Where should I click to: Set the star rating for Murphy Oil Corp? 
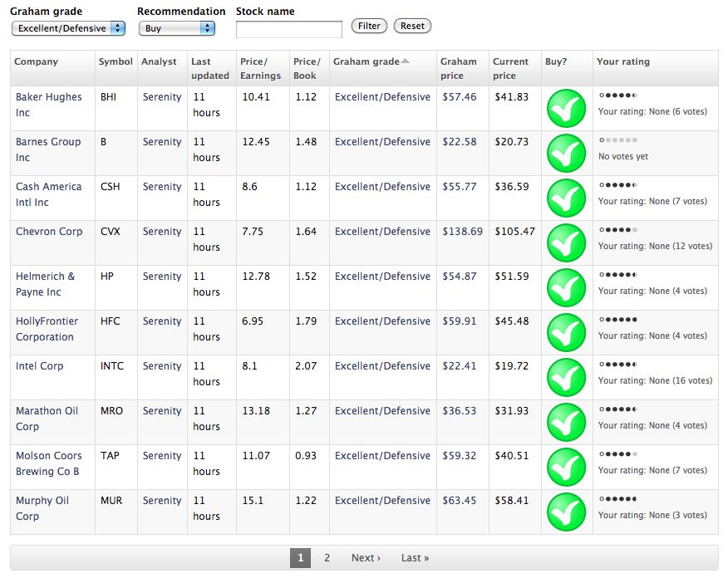(618, 498)
